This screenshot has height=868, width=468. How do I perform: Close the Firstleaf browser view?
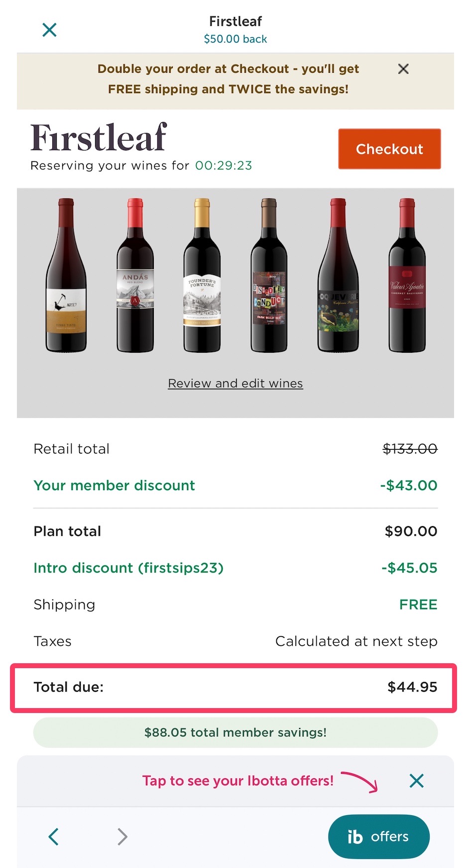coord(49,30)
